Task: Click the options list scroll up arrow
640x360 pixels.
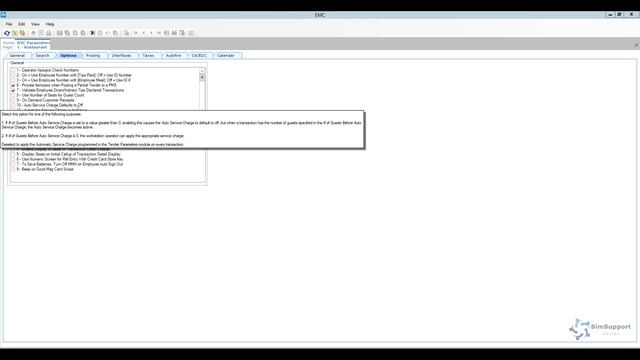Action: [x=202, y=71]
